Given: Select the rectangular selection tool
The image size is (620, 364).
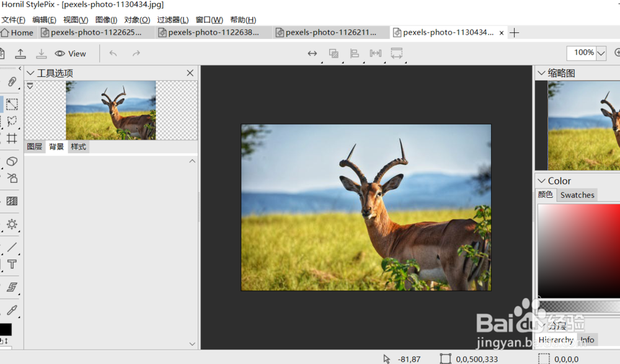Looking at the screenshot, I should click(x=12, y=104).
